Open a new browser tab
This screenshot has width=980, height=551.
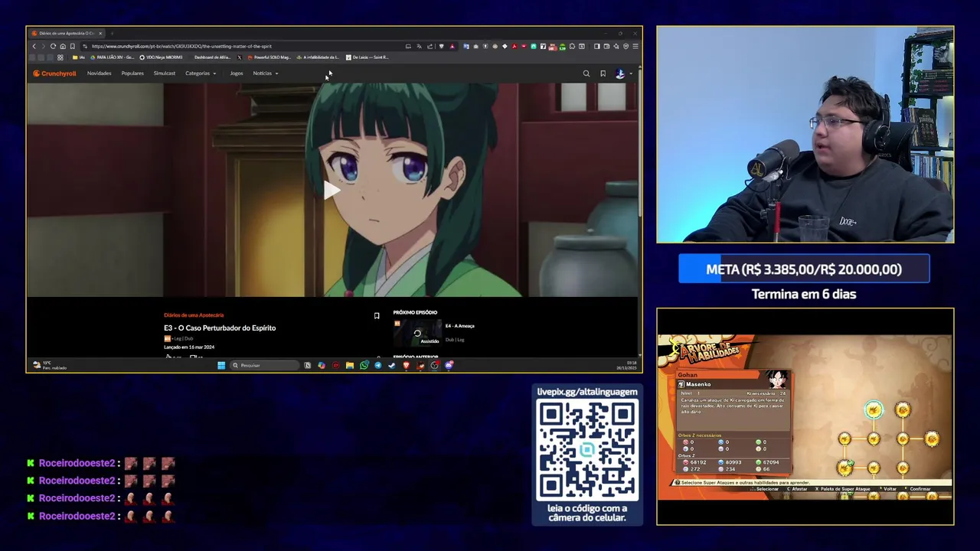tap(112, 34)
